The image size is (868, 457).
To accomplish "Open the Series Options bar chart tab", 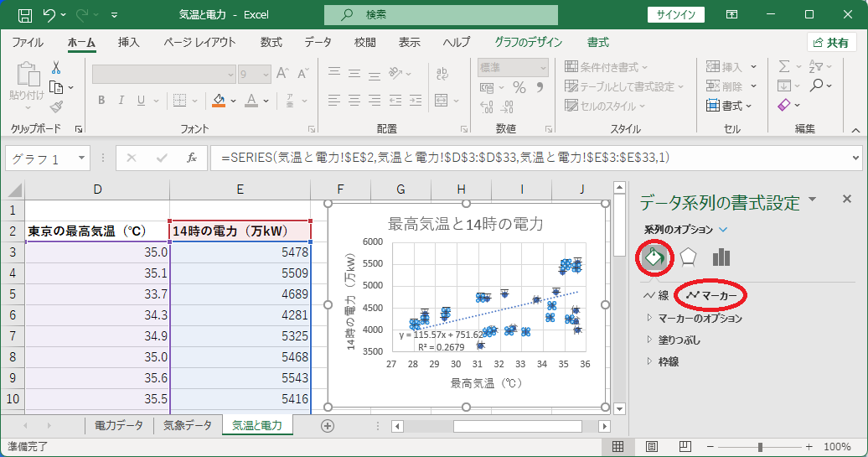I will click(721, 257).
